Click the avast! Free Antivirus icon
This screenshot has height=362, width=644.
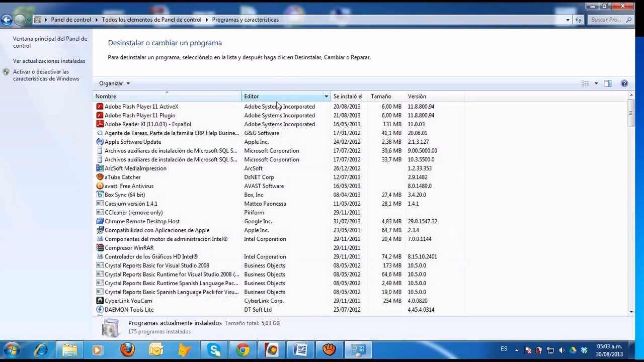click(100, 186)
